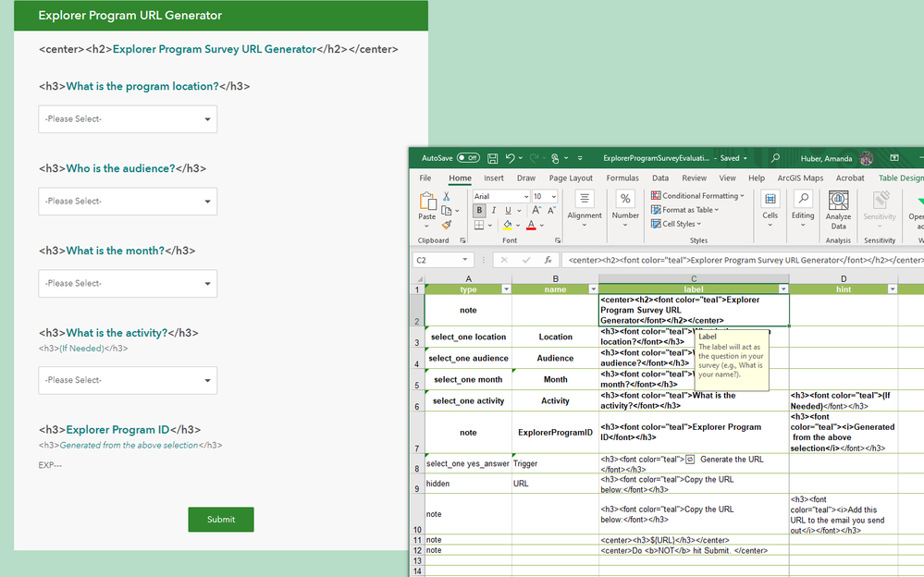Click the yellow fill color swatch

click(x=507, y=226)
